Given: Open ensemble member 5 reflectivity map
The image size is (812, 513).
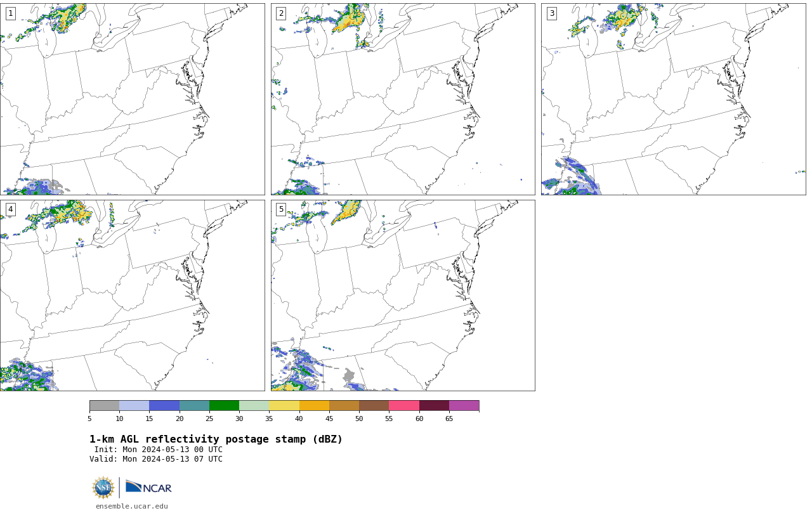Looking at the screenshot, I should [403, 295].
